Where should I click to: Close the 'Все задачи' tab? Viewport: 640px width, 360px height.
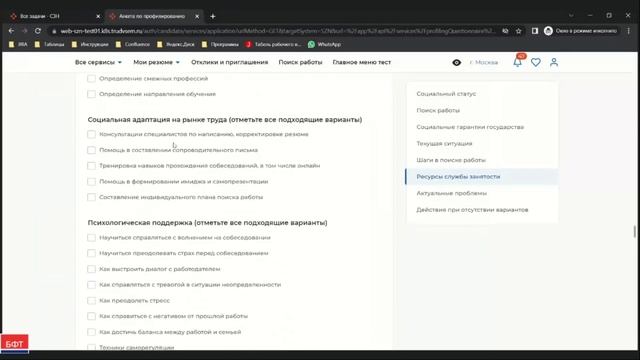tap(98, 16)
